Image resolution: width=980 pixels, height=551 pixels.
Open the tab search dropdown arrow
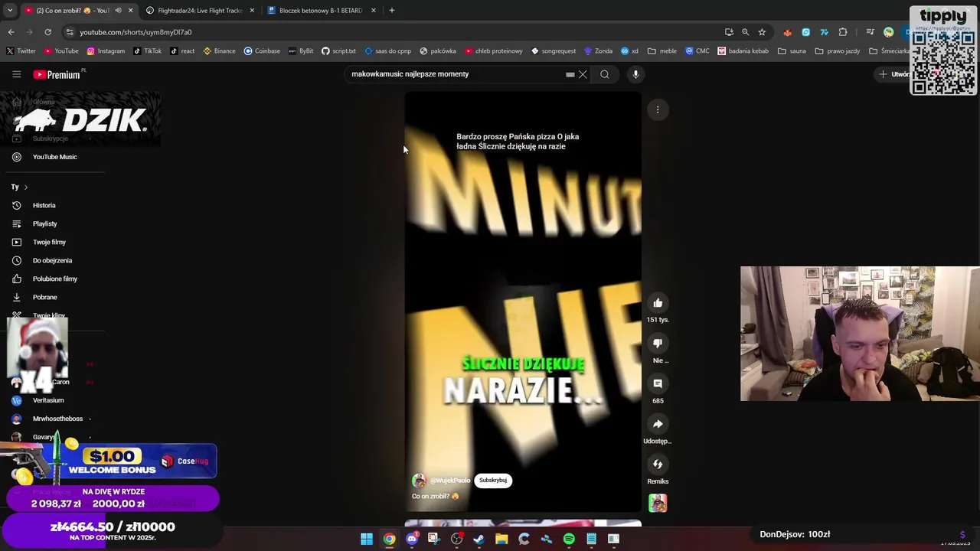pos(10,11)
